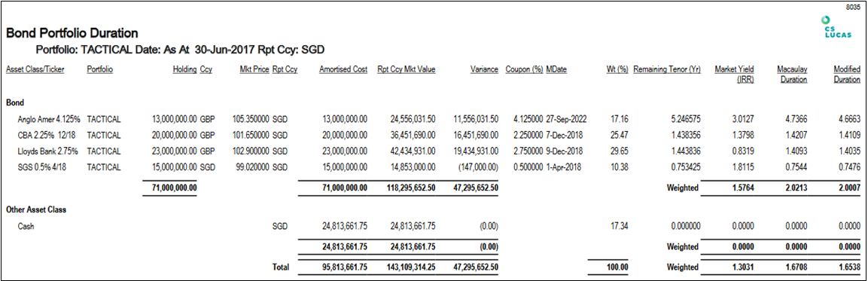Select the Bond asset class heading
The image size is (868, 281).
pyautogui.click(x=14, y=102)
